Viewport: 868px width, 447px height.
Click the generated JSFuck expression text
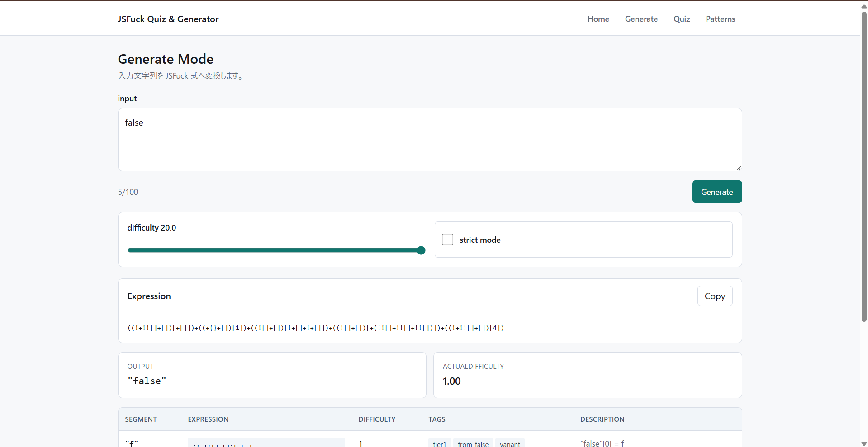click(x=316, y=328)
